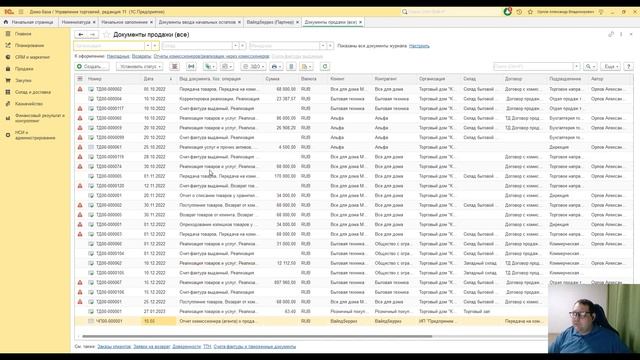This screenshot has height=360, width=640.
Task: Expand the Организация filter dropdown arrow
Action: 148,46
